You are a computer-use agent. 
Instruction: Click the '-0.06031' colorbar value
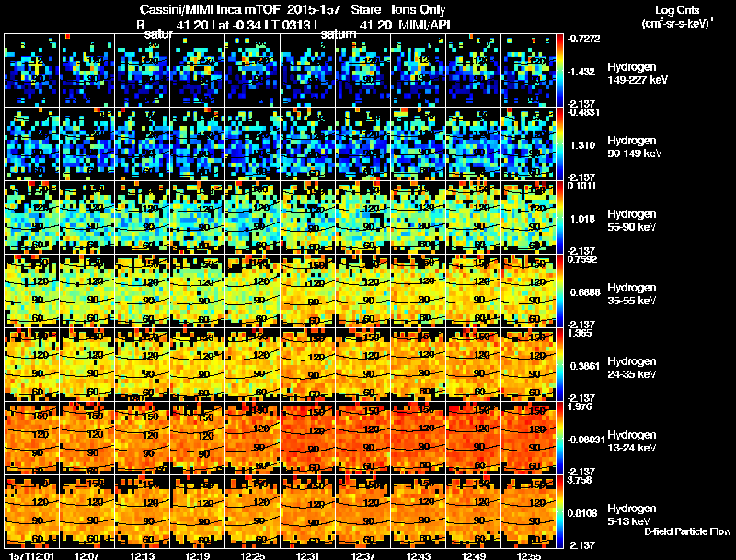point(586,440)
